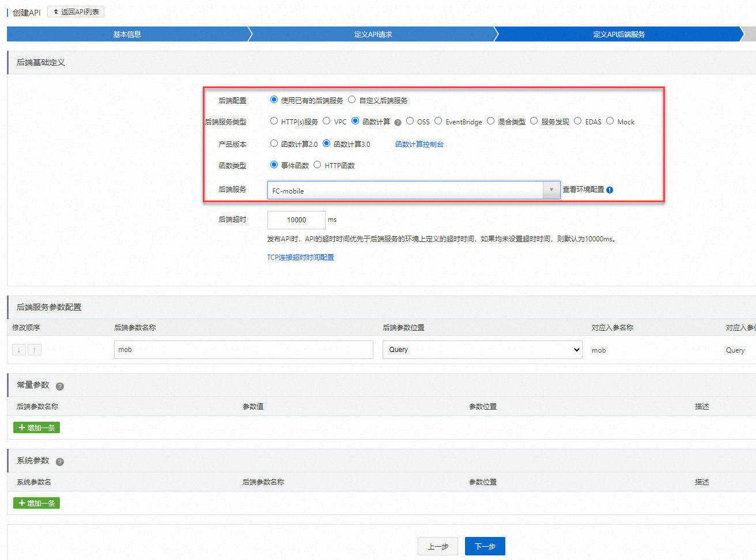Screen dimensions: 756x560
Task: Select 事件函数 function type
Action: (274, 165)
